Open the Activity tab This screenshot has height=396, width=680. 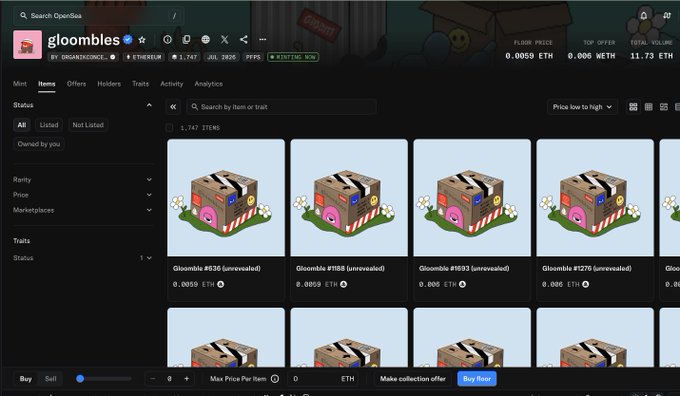pos(172,84)
